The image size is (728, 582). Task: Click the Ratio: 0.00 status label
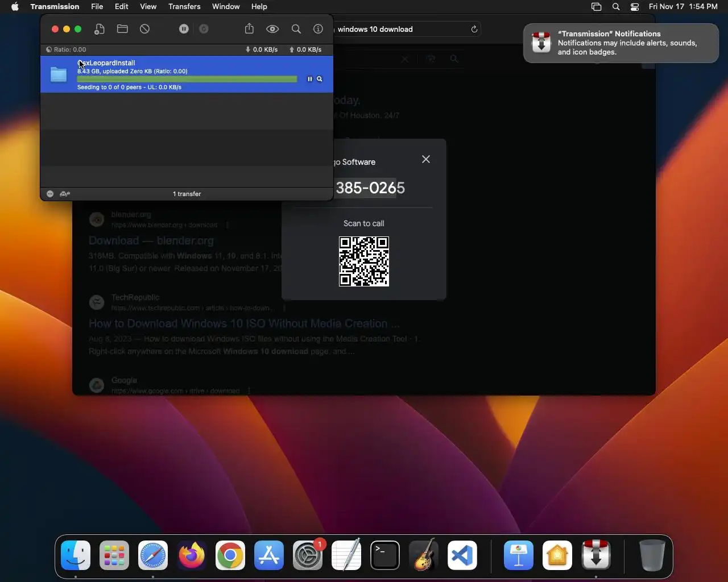pos(66,49)
